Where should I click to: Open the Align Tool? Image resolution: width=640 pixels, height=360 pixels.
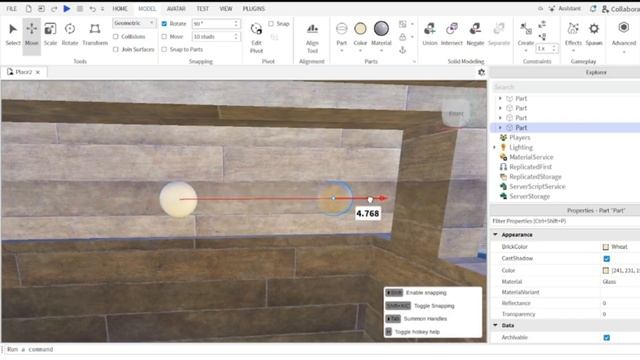pyautogui.click(x=312, y=38)
